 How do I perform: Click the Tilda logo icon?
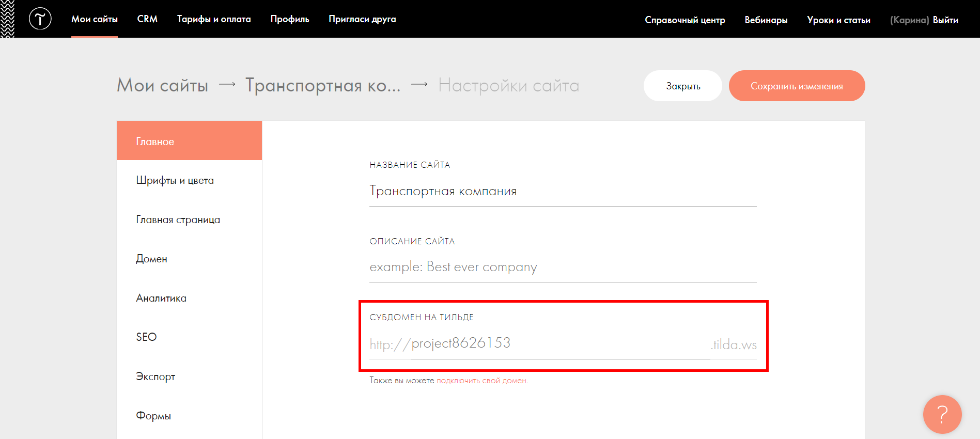click(x=40, y=19)
